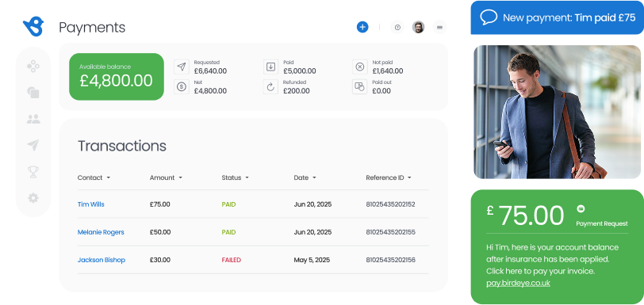Click the New payment Tim paid £75 banner
644x305 pixels.
(558, 17)
